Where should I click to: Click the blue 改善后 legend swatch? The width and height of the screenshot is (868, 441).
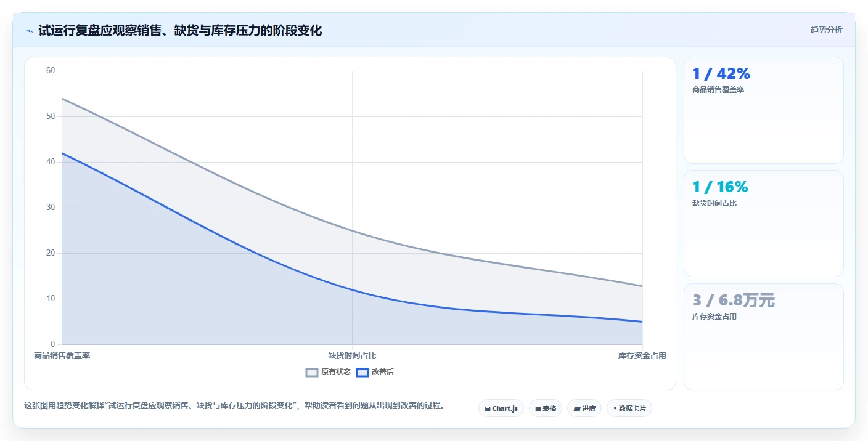(x=362, y=372)
